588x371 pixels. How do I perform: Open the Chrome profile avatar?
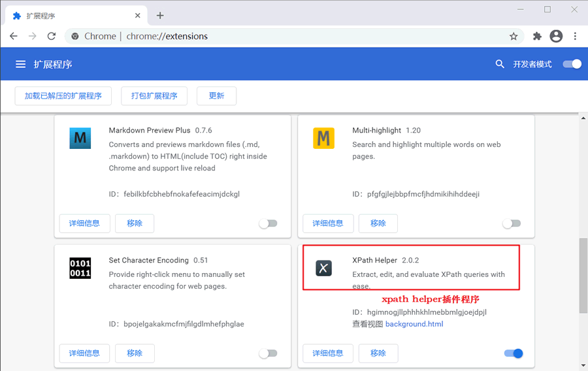pos(556,37)
